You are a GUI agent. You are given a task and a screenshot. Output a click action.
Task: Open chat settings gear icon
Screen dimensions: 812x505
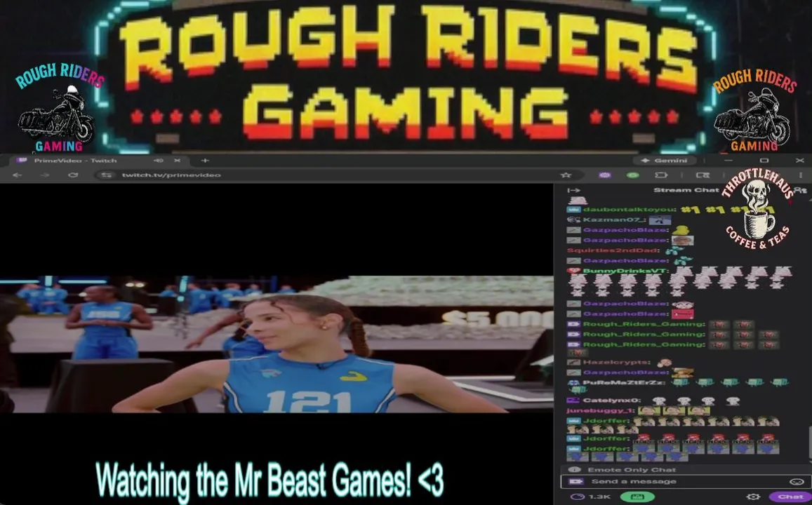(x=752, y=497)
